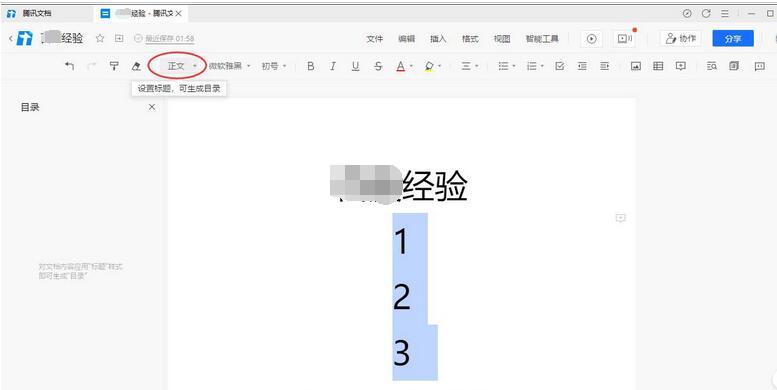Click the numbered list icon
Screen dimensions: 777x390
coord(532,66)
